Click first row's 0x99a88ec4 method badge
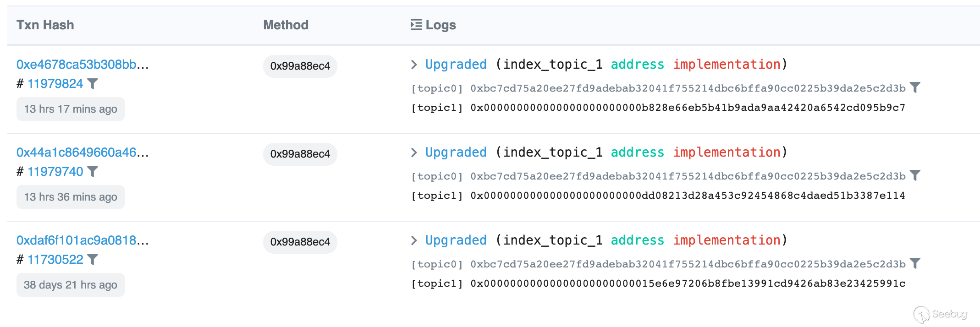The height and width of the screenshot is (327, 980). [x=300, y=66]
